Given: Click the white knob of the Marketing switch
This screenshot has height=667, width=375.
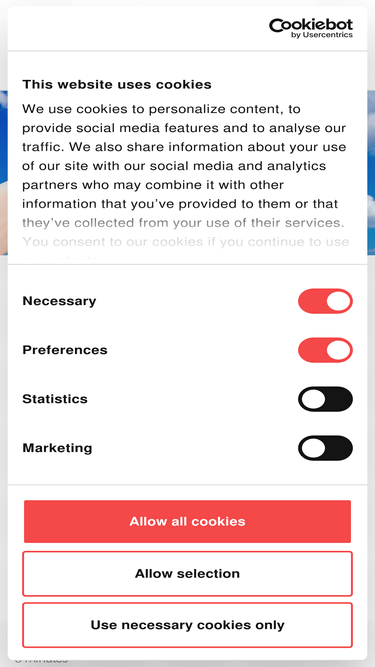Looking at the screenshot, I should tap(313, 448).
